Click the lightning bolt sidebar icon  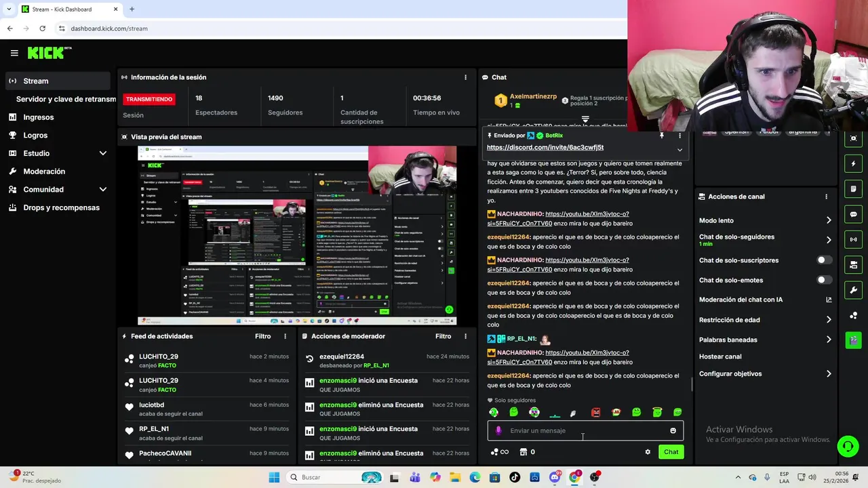pos(853,163)
